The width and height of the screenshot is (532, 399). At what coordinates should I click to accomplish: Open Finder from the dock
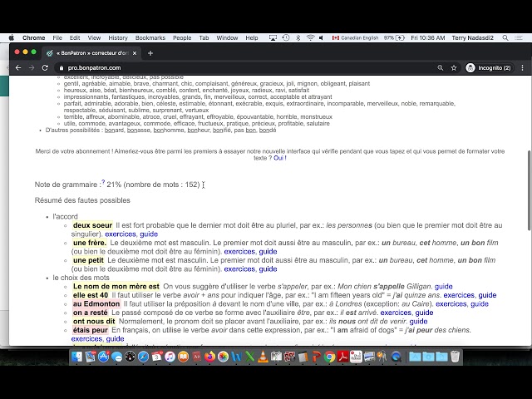tap(77, 357)
